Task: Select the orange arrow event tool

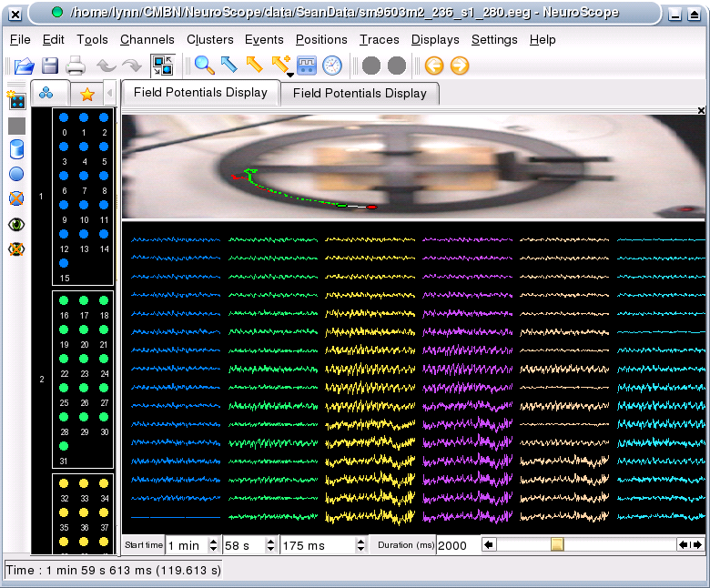Action: pyautogui.click(x=255, y=66)
